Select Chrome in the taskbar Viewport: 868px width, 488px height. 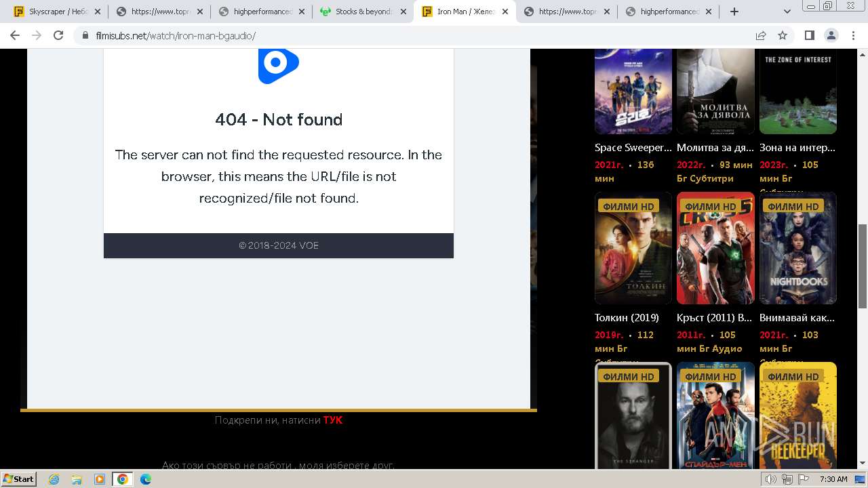tap(123, 479)
